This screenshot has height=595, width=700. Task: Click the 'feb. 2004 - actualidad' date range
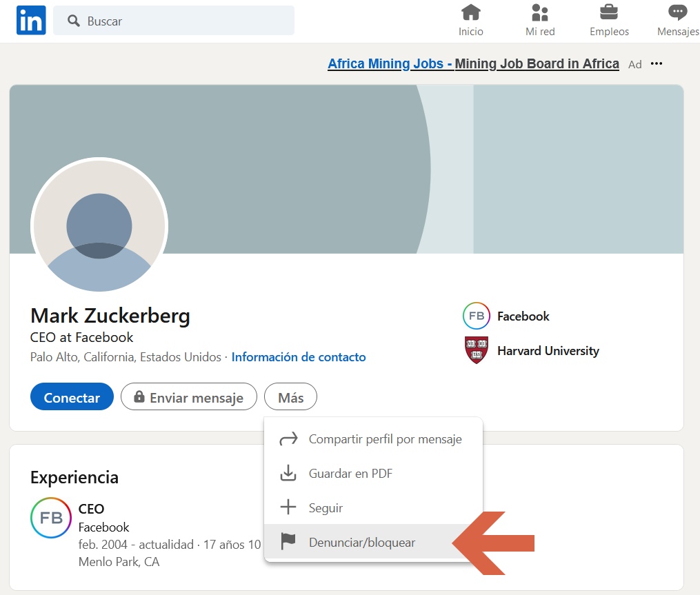point(136,545)
